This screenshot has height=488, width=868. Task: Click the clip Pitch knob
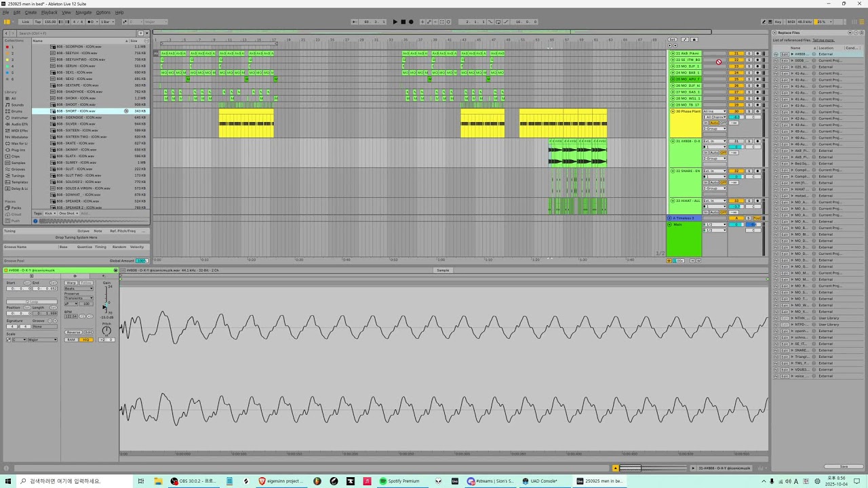click(x=106, y=331)
